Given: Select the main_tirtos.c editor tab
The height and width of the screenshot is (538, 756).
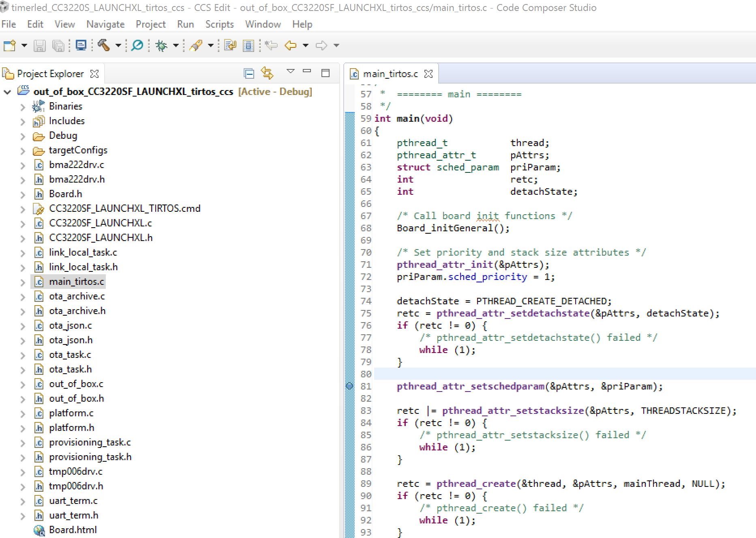Looking at the screenshot, I should [x=390, y=74].
